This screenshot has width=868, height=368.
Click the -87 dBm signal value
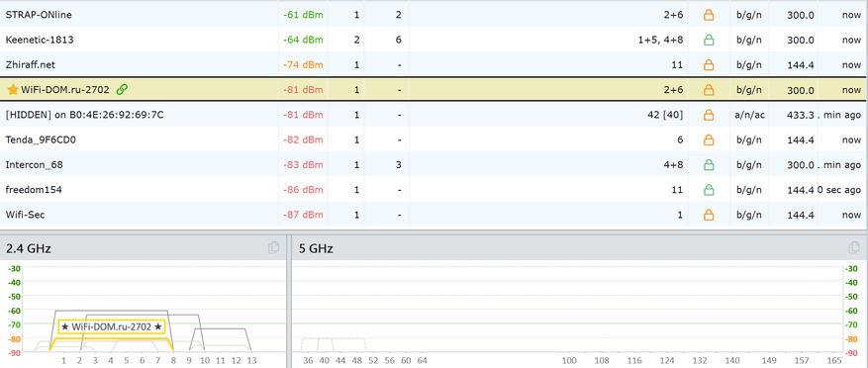[x=303, y=215]
